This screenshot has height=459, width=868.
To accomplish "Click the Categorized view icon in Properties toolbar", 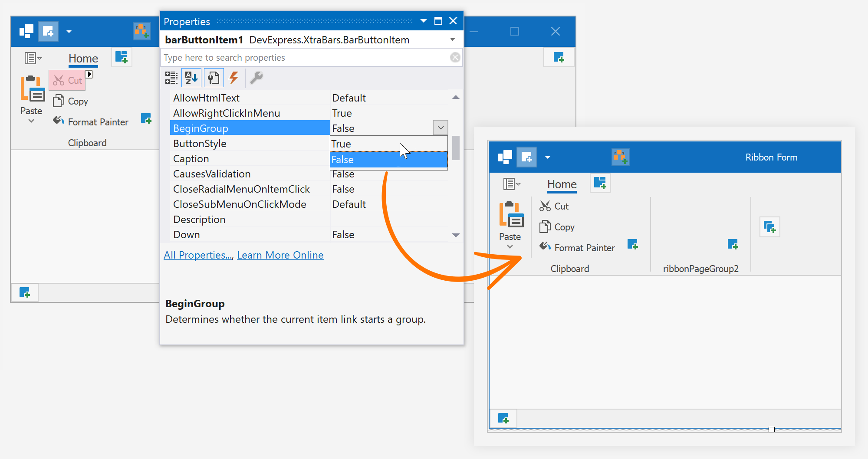I will pos(171,78).
